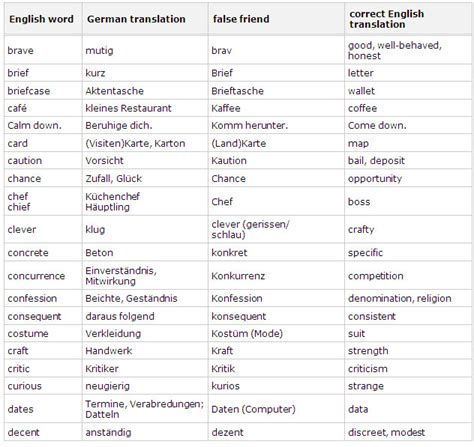Select the word 'strength' in the table
Image resolution: width=474 pixels, height=447 pixels.
pyautogui.click(x=368, y=351)
